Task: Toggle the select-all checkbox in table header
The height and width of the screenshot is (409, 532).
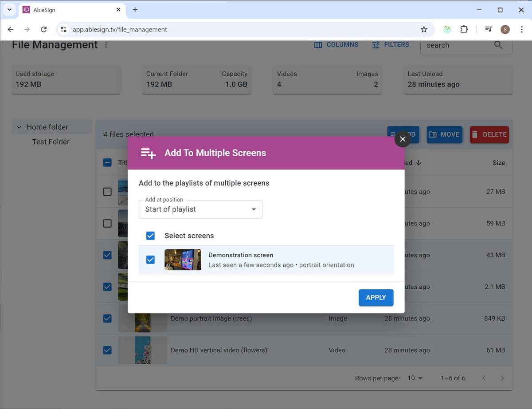Action: (x=107, y=162)
